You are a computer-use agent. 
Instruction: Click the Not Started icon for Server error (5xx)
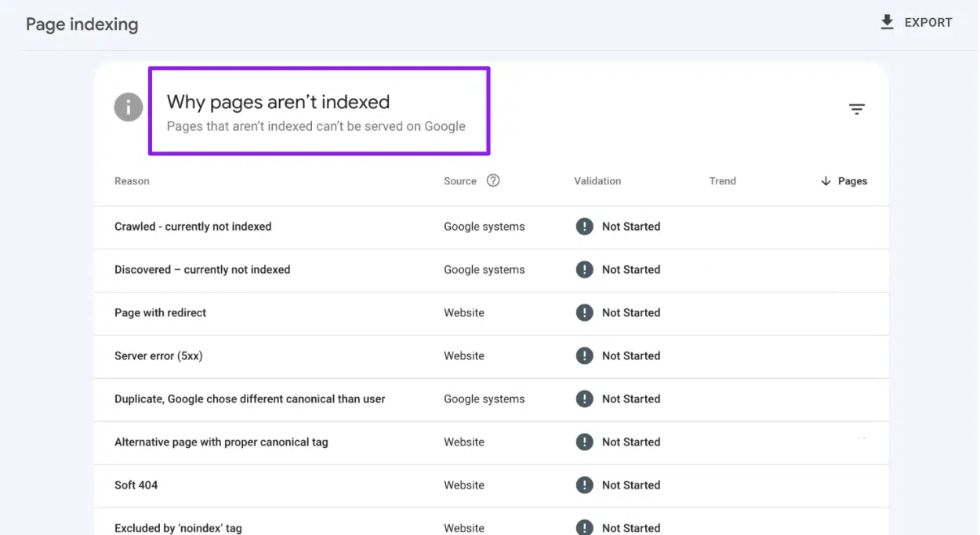click(x=584, y=356)
